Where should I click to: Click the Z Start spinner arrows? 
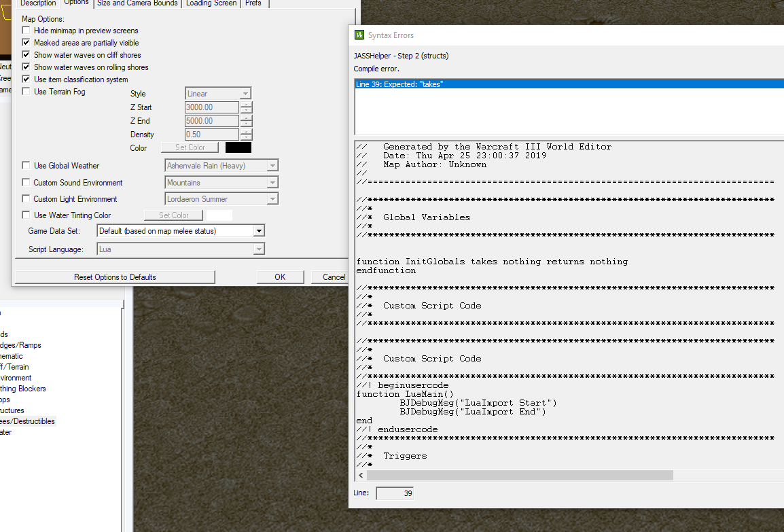(246, 107)
